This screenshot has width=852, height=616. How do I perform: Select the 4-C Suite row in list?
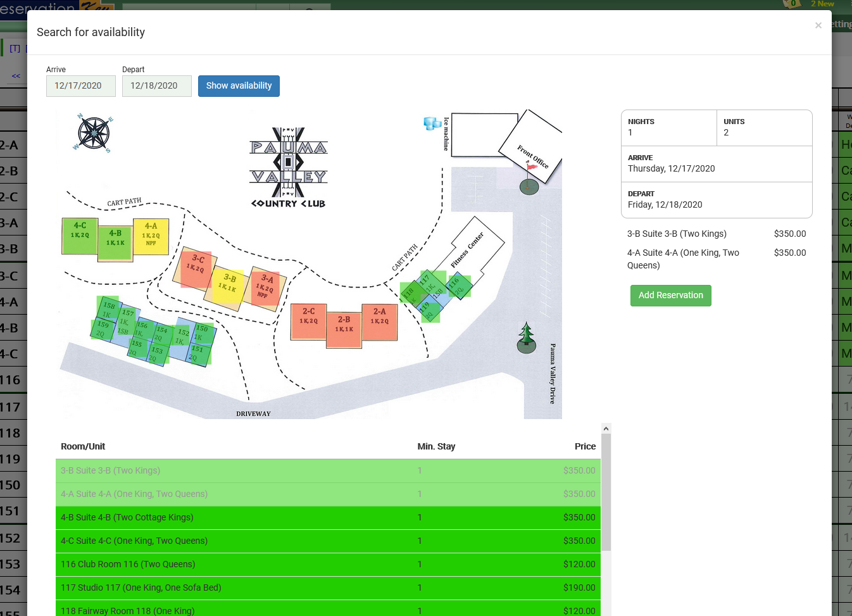click(x=328, y=541)
